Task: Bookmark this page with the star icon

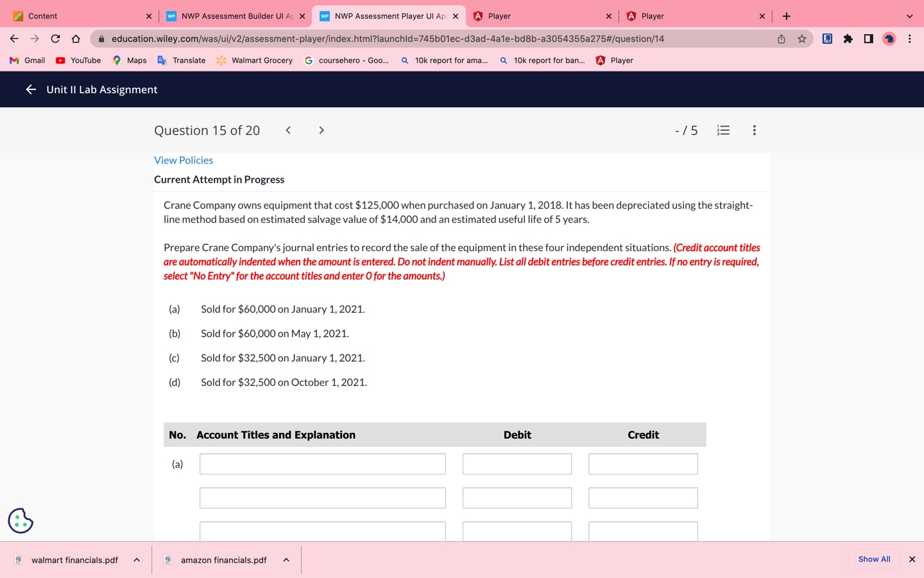Action: tap(801, 39)
